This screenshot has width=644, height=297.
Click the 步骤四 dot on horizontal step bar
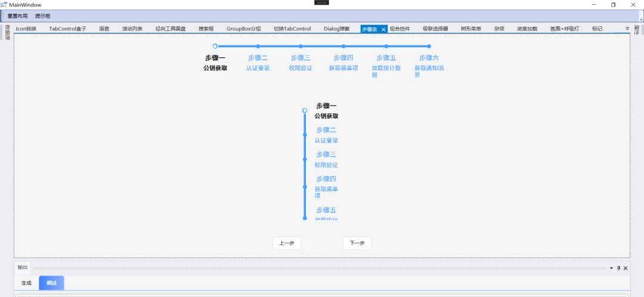click(343, 46)
